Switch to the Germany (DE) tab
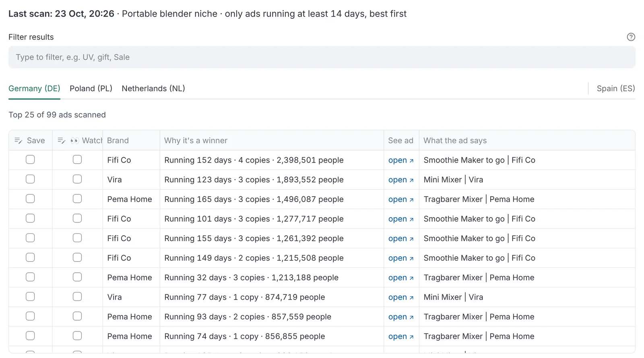 pos(34,88)
